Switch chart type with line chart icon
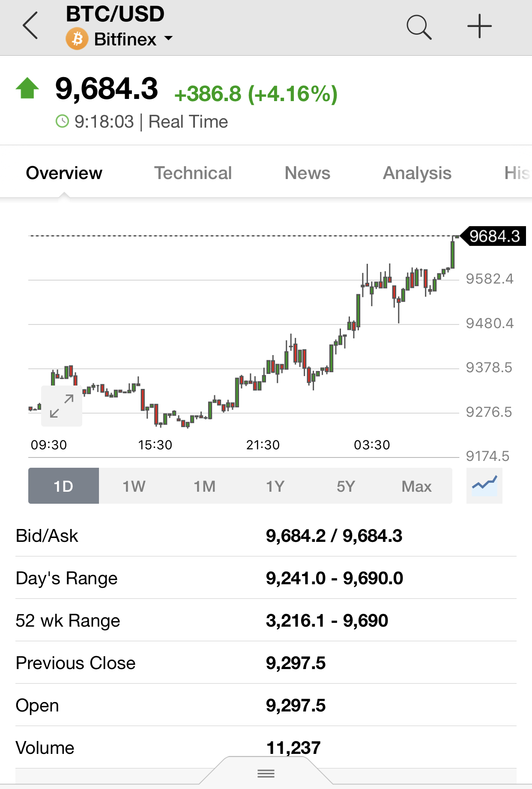This screenshot has height=789, width=532. click(x=484, y=485)
